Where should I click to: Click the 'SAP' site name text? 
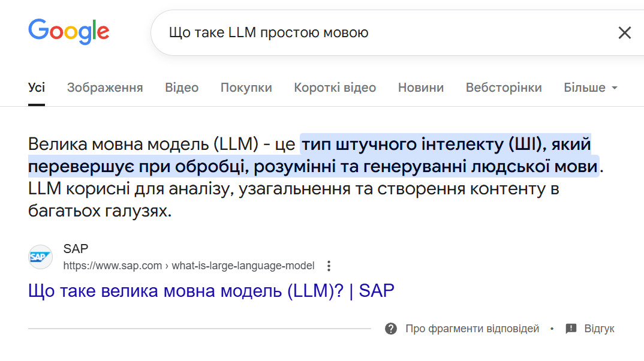(x=76, y=248)
